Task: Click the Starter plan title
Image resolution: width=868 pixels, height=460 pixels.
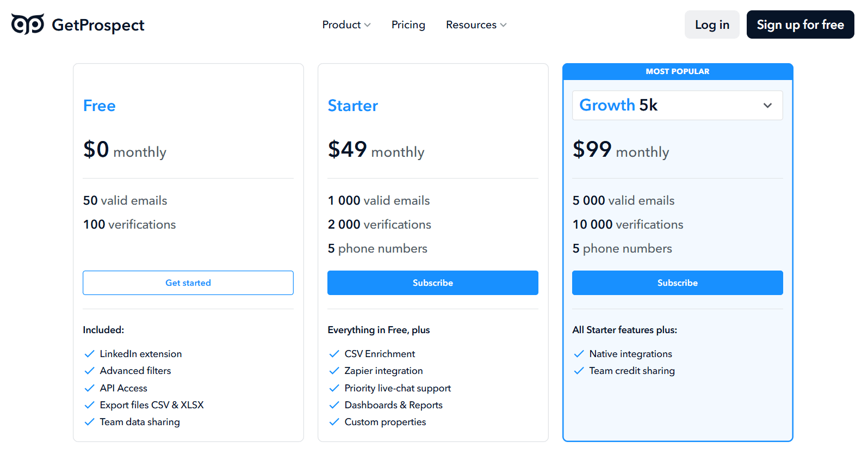Action: tap(352, 106)
